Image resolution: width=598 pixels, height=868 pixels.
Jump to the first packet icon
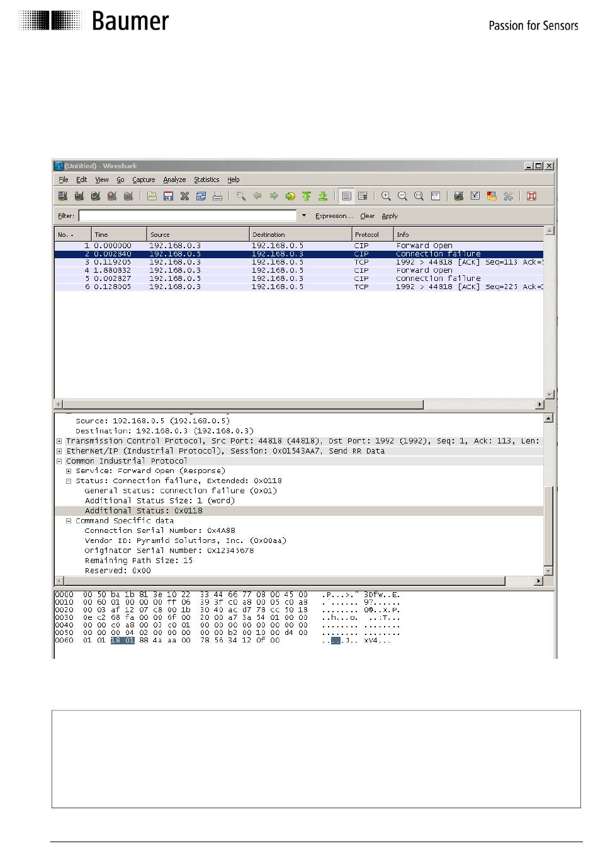point(307,196)
